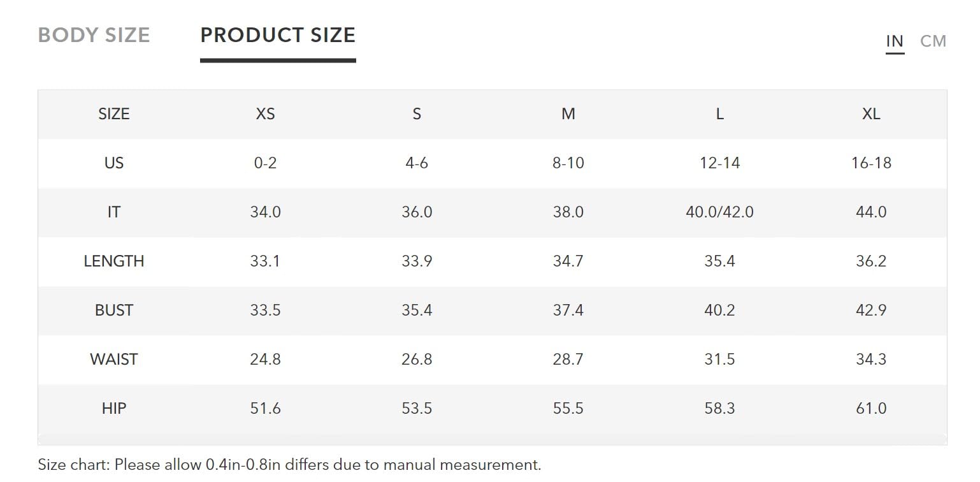Click the LENGTH row label
This screenshot has height=482, width=980.
[x=114, y=261]
